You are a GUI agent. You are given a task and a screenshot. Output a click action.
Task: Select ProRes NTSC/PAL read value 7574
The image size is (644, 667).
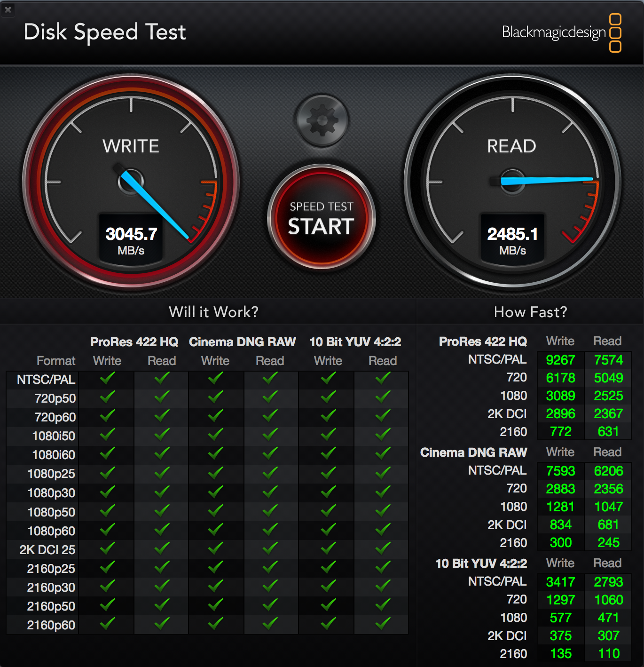[608, 360]
